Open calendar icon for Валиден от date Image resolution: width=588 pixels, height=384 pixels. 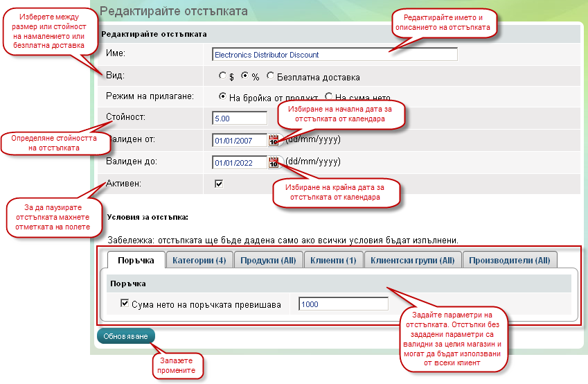[273, 141]
